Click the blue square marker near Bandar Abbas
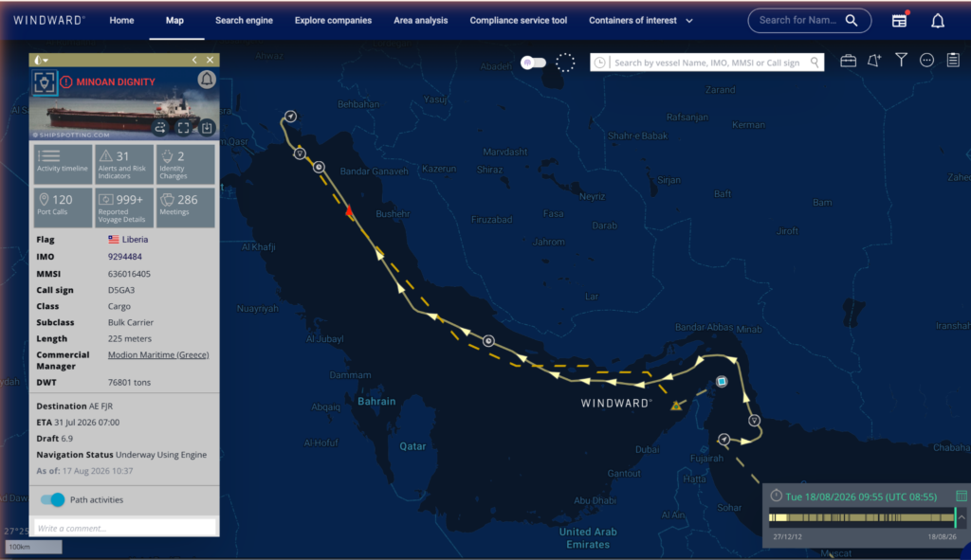The width and height of the screenshot is (971, 560). tap(722, 381)
